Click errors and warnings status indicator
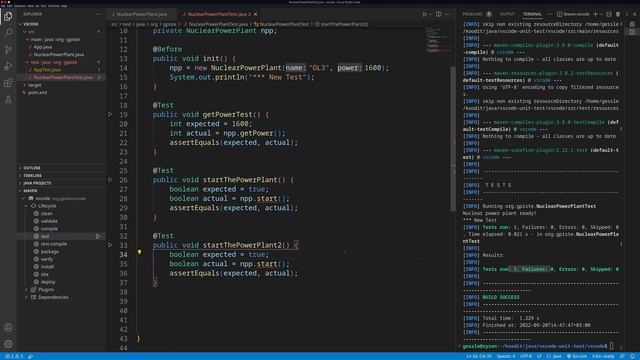640x360 pixels. coord(14,356)
